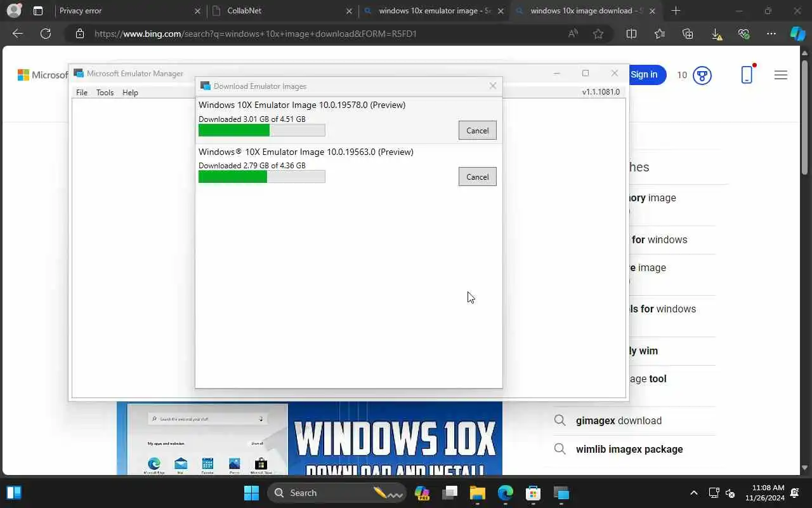Open Favorites list icon in Edge
812x508 pixels.
click(660, 34)
